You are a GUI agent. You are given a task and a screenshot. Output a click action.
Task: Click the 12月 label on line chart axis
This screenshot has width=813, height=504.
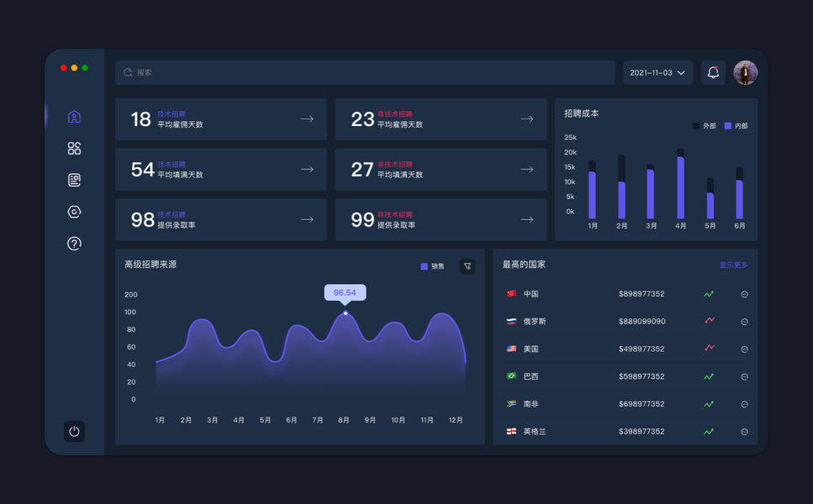tap(456, 420)
